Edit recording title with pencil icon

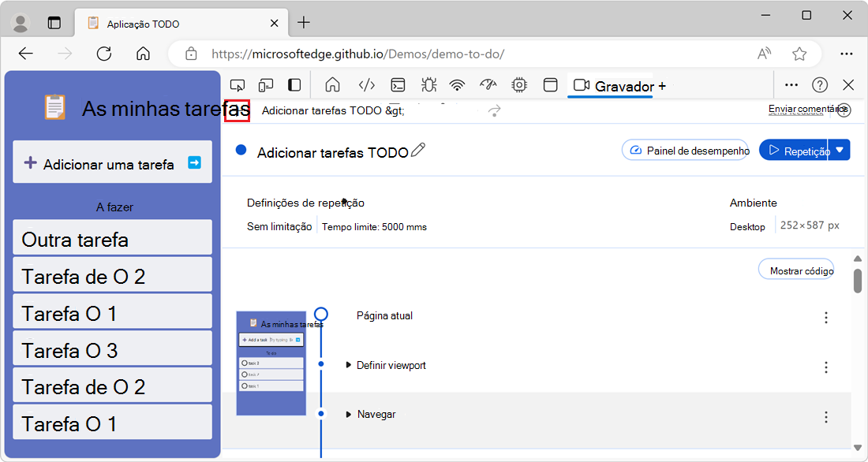(418, 150)
